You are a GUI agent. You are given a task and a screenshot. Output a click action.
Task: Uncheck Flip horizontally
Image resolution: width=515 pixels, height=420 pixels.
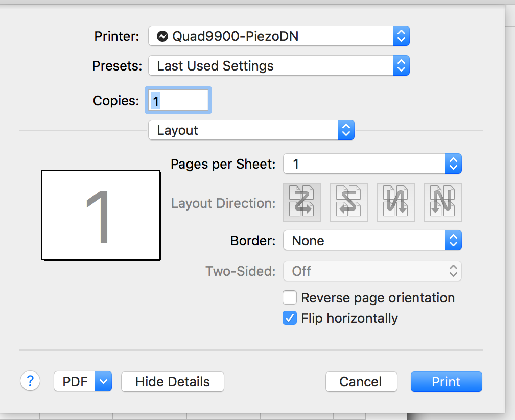[x=290, y=318]
